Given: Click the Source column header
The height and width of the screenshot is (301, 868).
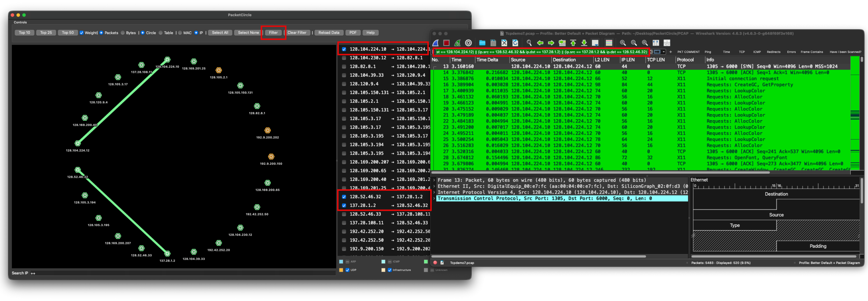Looking at the screenshot, I should tap(530, 60).
